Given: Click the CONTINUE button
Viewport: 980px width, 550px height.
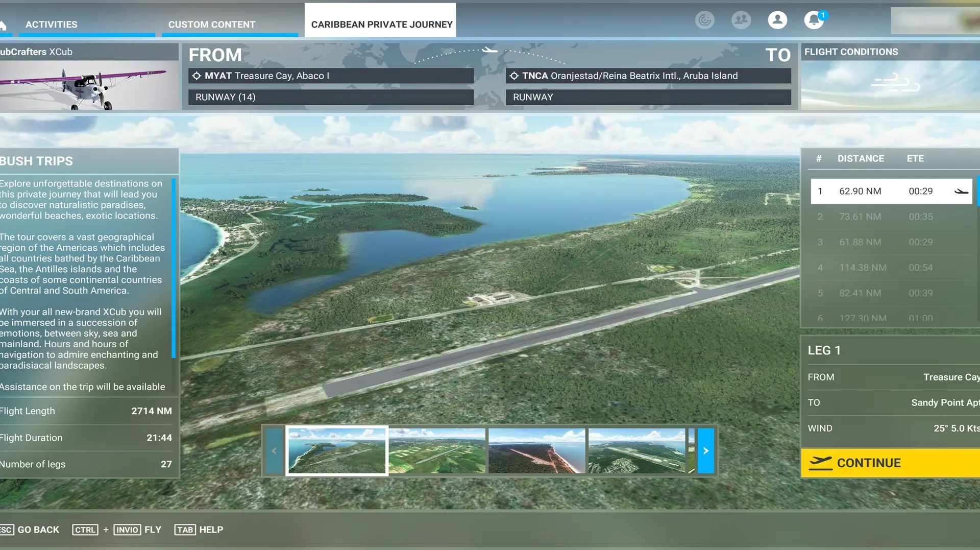Looking at the screenshot, I should 891,463.
